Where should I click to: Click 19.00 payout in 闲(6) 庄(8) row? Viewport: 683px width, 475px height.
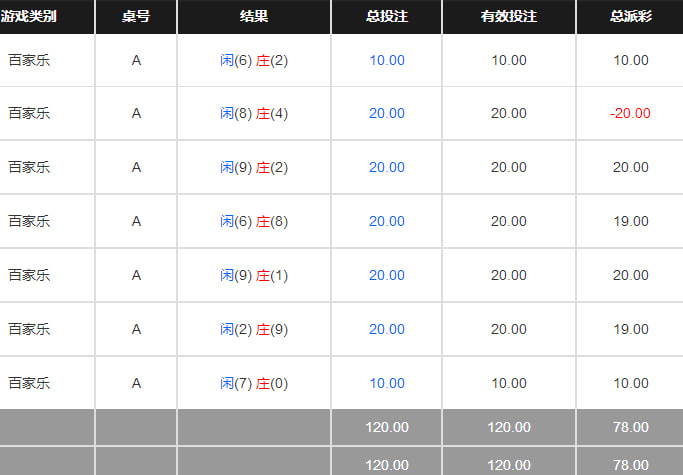[630, 221]
